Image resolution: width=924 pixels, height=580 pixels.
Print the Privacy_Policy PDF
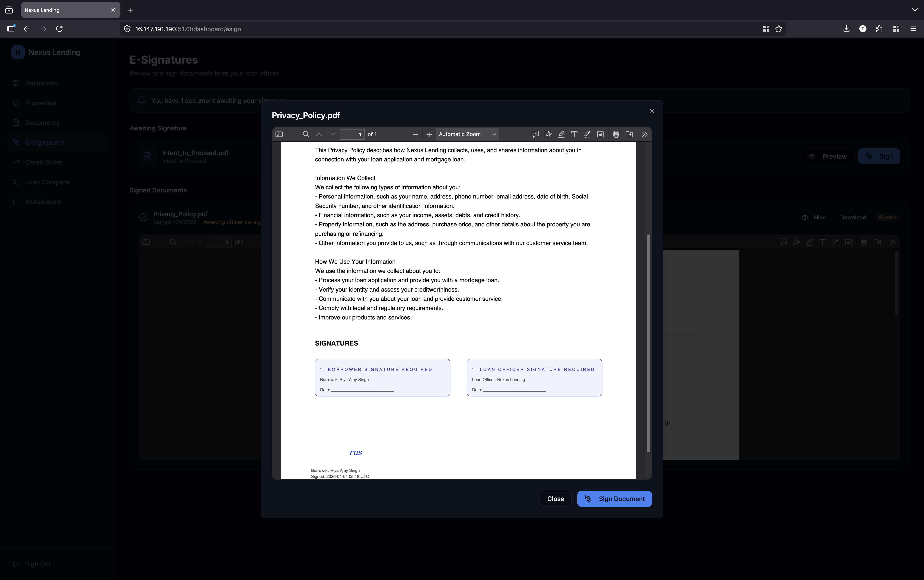tap(616, 134)
